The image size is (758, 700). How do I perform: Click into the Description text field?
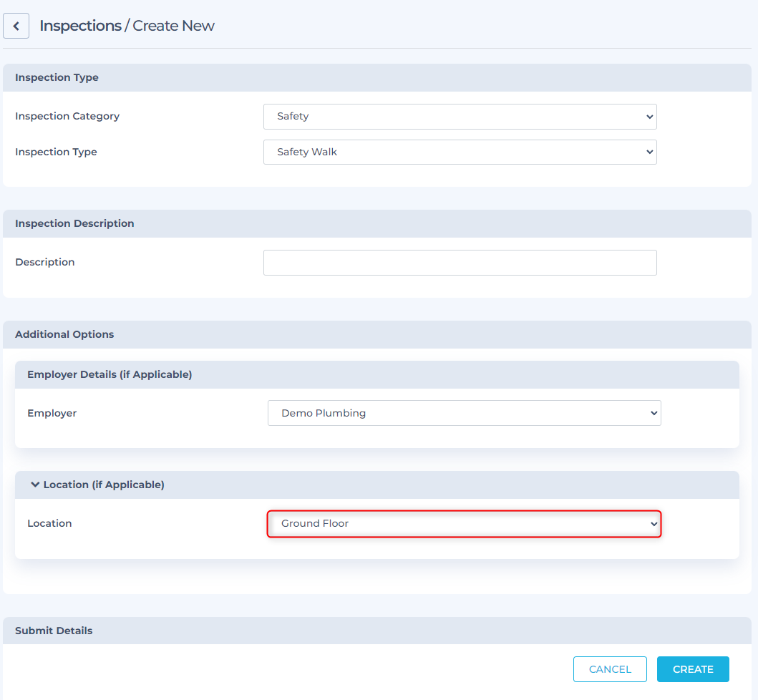(460, 263)
